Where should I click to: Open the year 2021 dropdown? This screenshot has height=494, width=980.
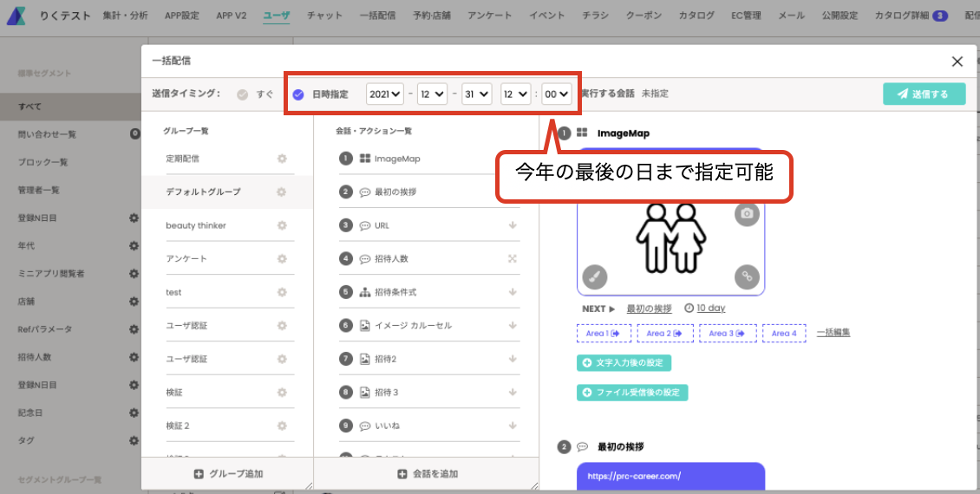coord(384,94)
